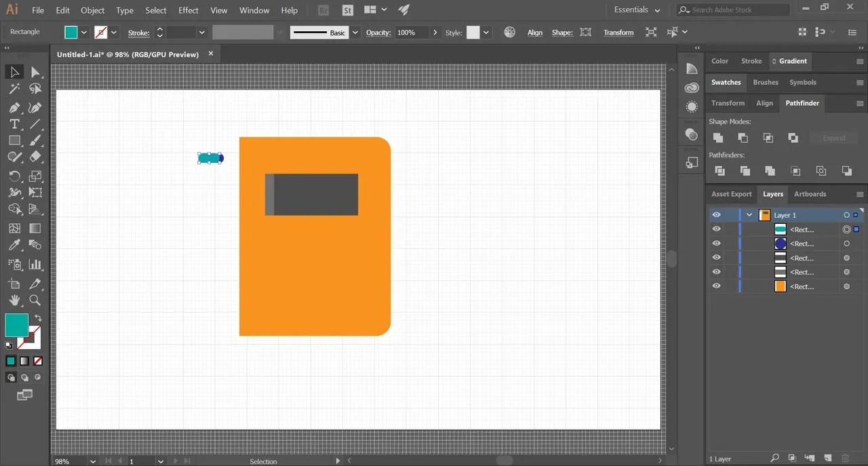
Task: Select the Rotate tool
Action: [x=14, y=176]
